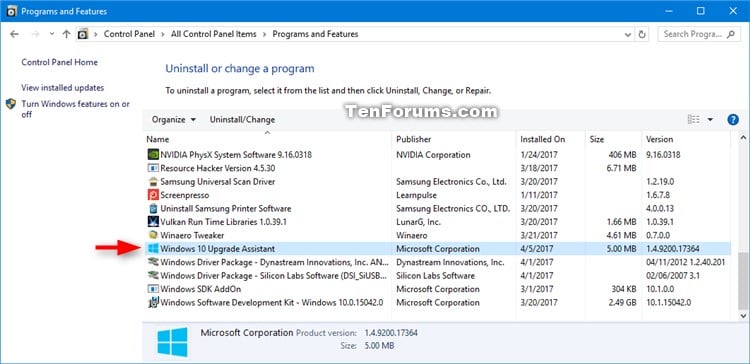Go up one level with Up arrow
Viewport: 750px width, 364px height.
(x=66, y=34)
